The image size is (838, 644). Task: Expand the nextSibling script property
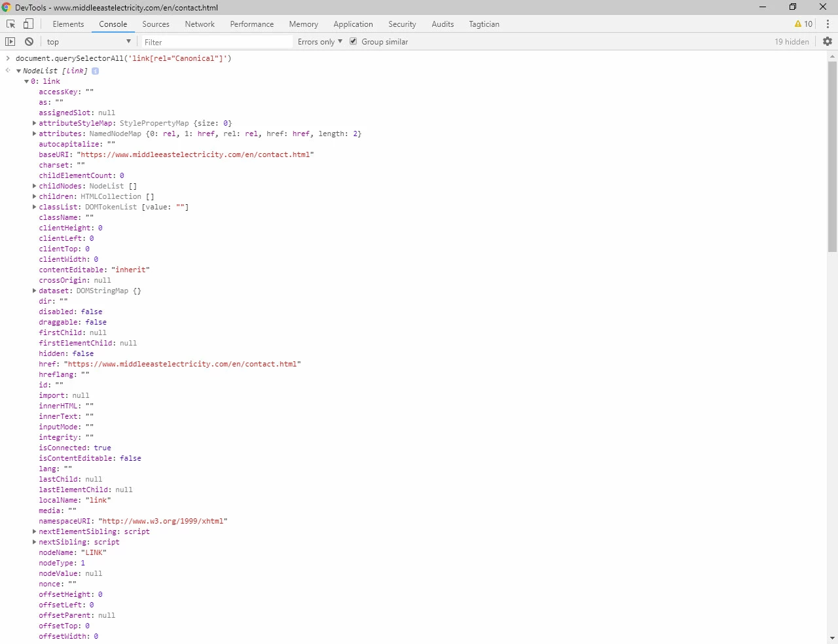pos(35,542)
